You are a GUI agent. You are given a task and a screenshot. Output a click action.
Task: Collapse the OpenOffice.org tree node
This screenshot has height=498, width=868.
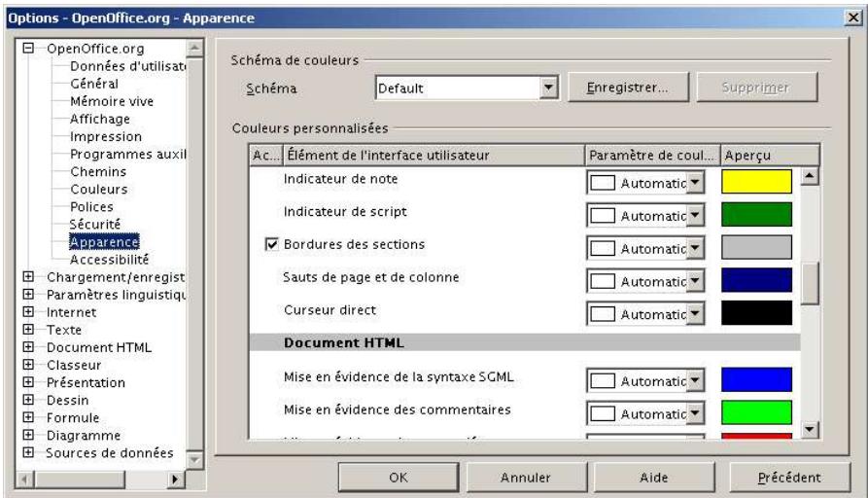[28, 49]
